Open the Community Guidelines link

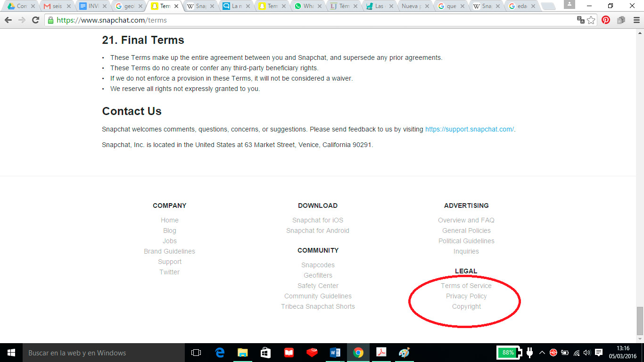point(318,296)
